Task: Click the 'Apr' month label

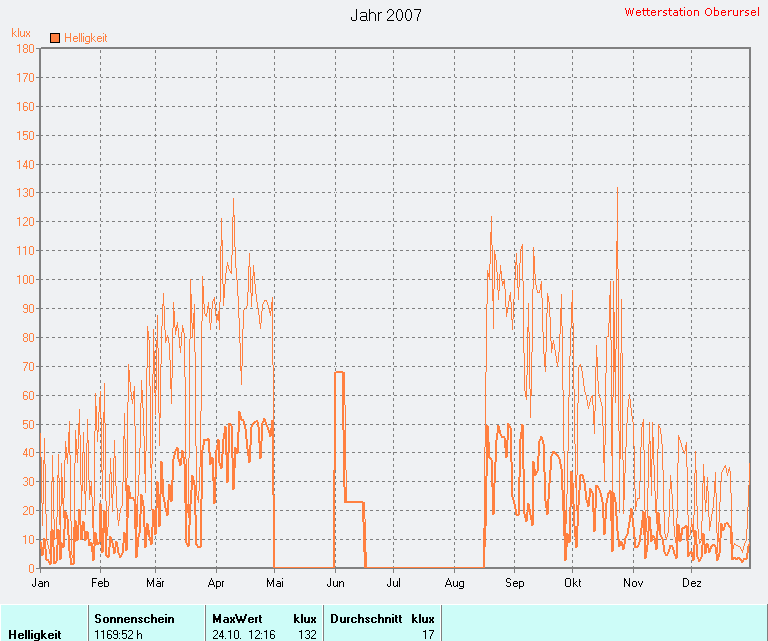Action: pos(216,583)
